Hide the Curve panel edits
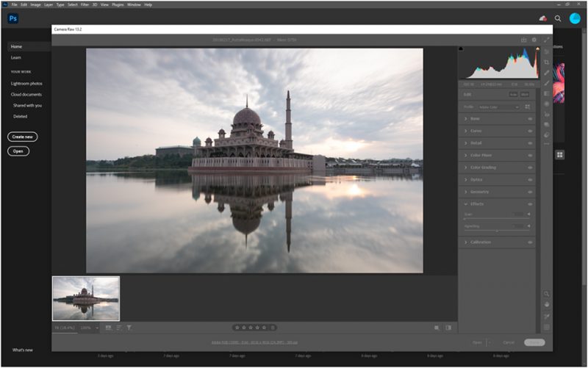Screen dimensions: 588x368 [x=530, y=131]
